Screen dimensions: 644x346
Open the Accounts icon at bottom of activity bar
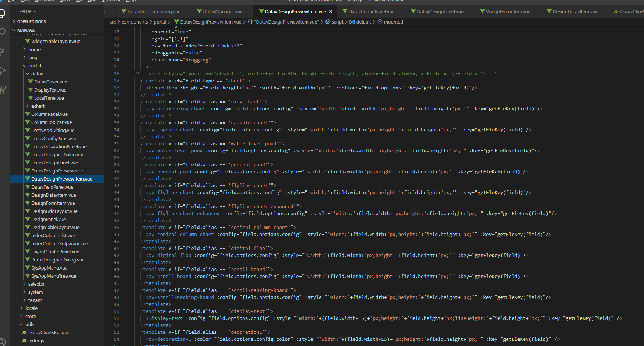tap(2, 342)
